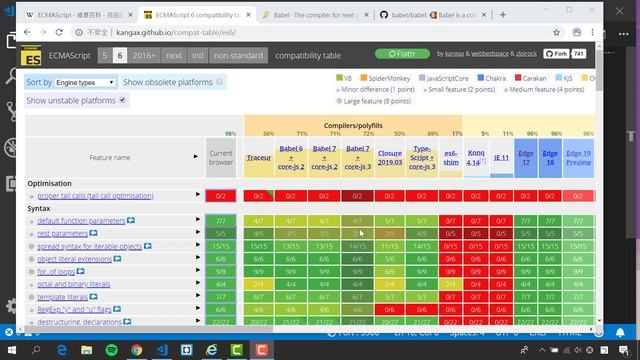Bookmark page with star icon
Viewport: 640px width, 360px height.
(556, 32)
